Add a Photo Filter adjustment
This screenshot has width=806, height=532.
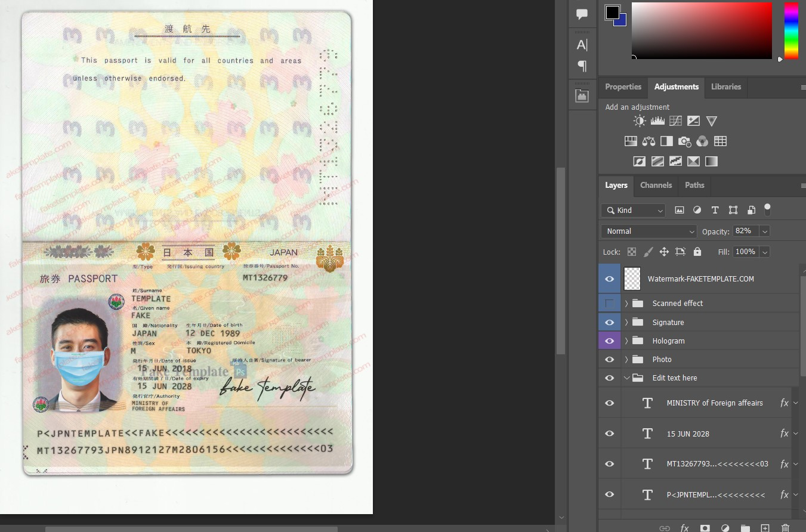pyautogui.click(x=684, y=141)
